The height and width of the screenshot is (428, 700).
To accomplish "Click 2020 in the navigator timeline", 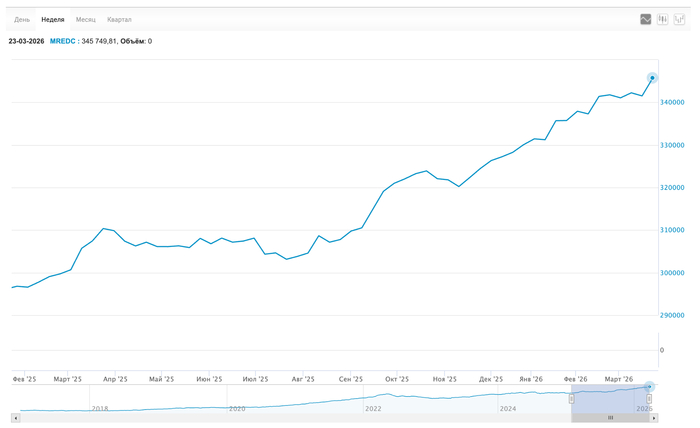I will click(x=237, y=408).
